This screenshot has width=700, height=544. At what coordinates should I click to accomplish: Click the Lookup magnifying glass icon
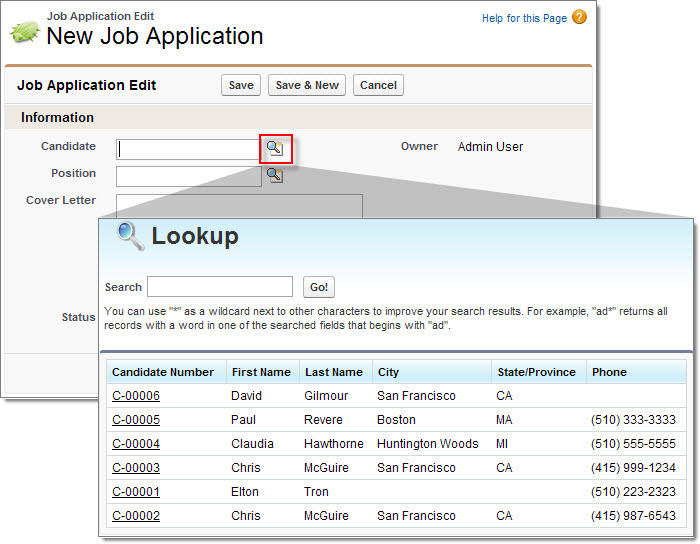coord(130,236)
